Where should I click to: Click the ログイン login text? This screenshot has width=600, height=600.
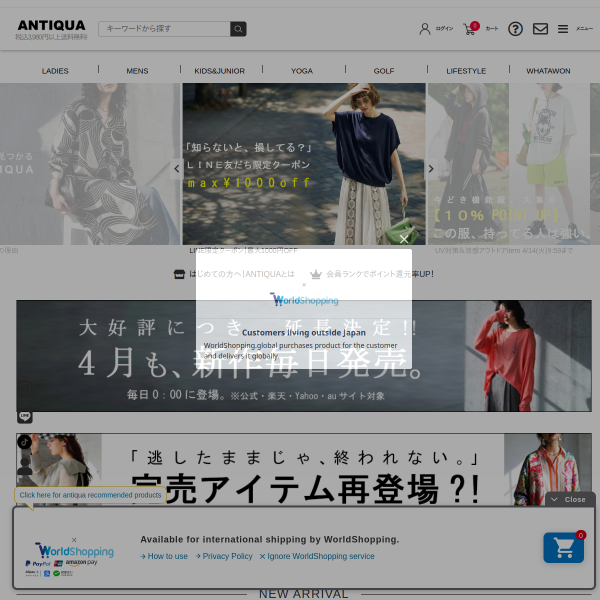(444, 29)
